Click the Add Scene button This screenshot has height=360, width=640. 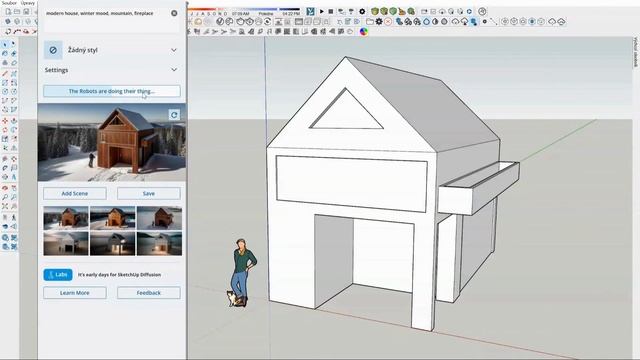click(x=75, y=193)
